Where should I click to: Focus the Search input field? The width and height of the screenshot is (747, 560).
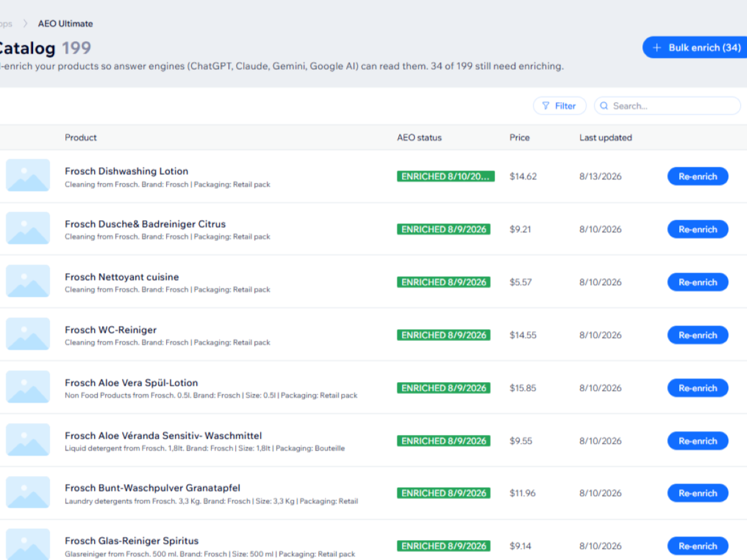click(667, 106)
